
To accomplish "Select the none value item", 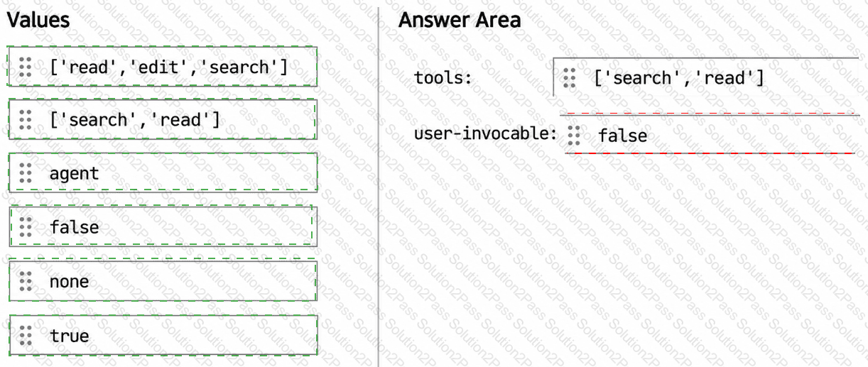I will (x=163, y=281).
